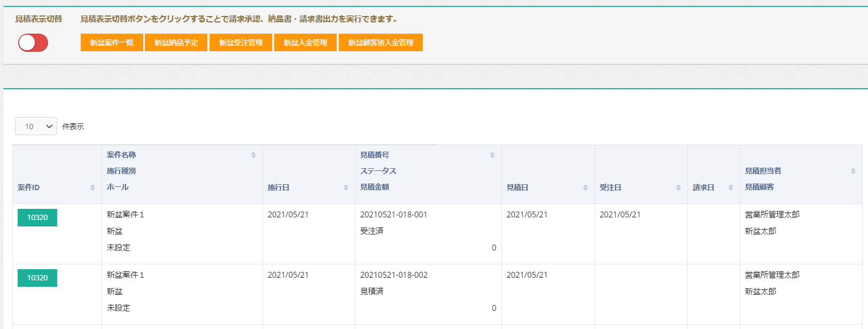Screen dimensions: 868x329
Task: Toggle the 見積表示切替 switch
Action: click(x=33, y=43)
